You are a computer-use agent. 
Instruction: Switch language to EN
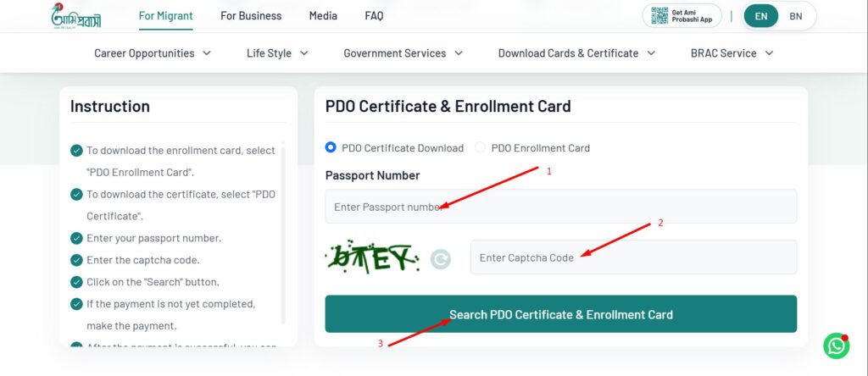click(x=760, y=16)
